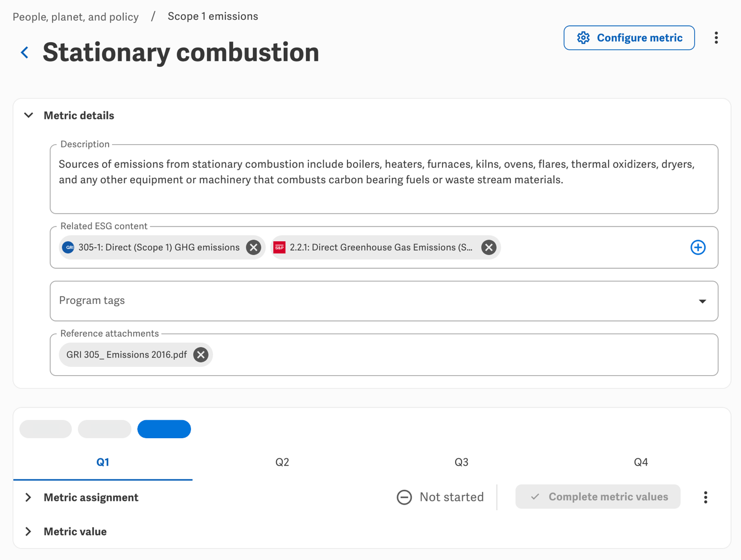741x560 pixels.
Task: Switch to the Q4 tab
Action: [641, 462]
